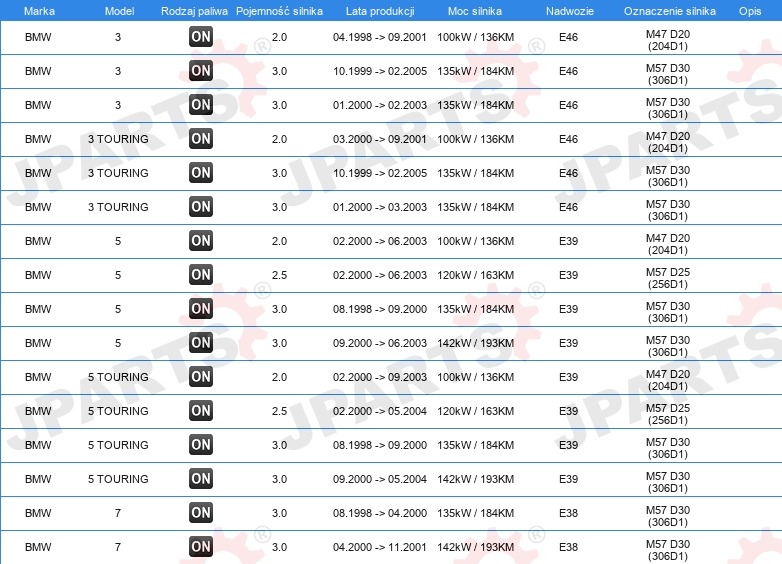Image resolution: width=782 pixels, height=564 pixels.
Task: Click the ON icon in the 02.2000 -> 05.2004 row
Action: 201,411
